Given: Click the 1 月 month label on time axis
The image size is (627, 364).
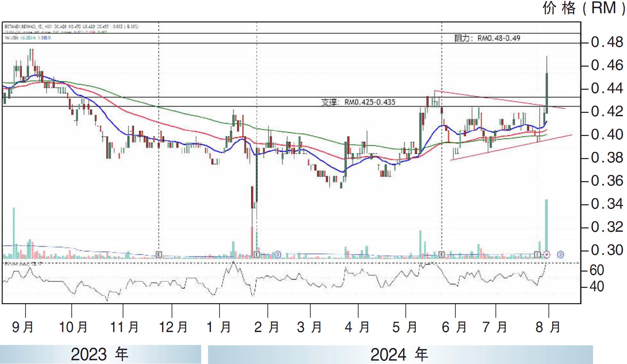Looking at the screenshot, I should click(219, 327).
